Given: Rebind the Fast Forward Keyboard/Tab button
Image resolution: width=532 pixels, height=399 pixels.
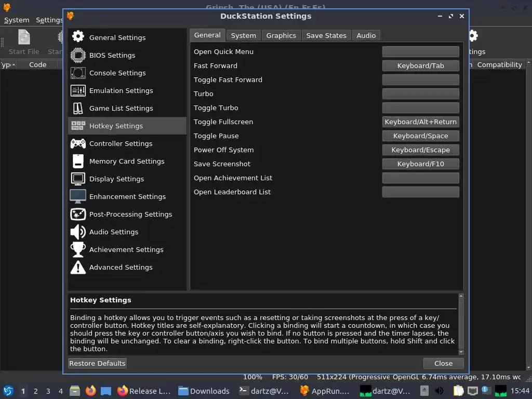Looking at the screenshot, I should pyautogui.click(x=420, y=65).
